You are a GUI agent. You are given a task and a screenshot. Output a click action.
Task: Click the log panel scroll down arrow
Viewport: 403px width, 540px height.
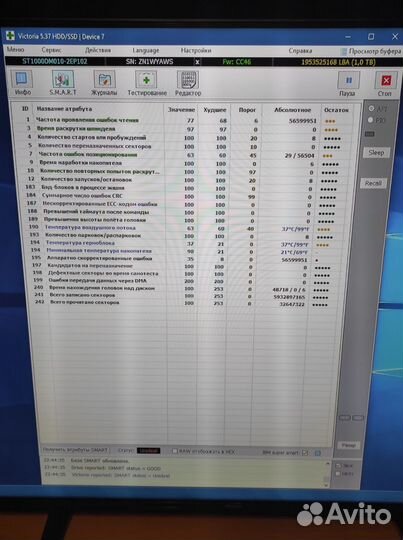(327, 485)
